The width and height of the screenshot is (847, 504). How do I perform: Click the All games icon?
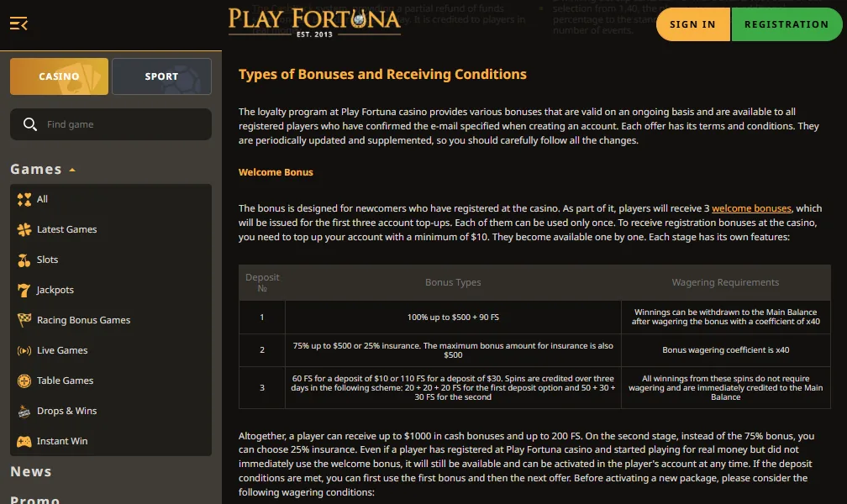click(24, 199)
